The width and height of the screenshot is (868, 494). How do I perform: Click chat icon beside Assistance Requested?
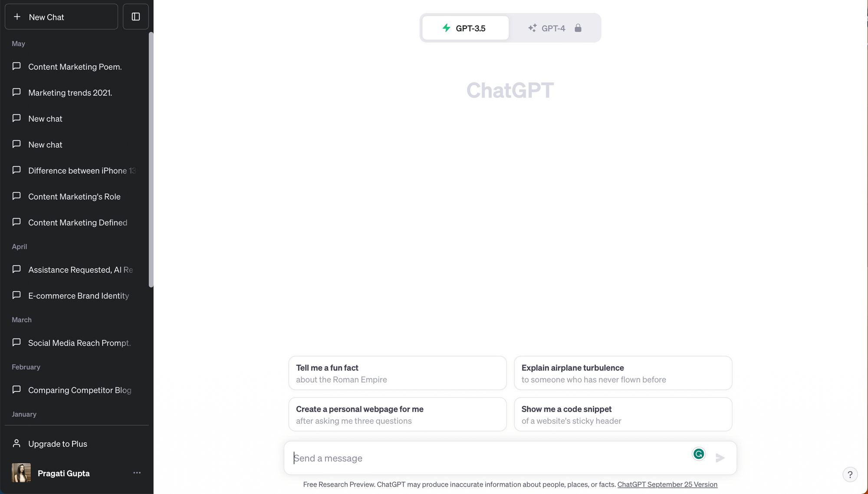16,269
